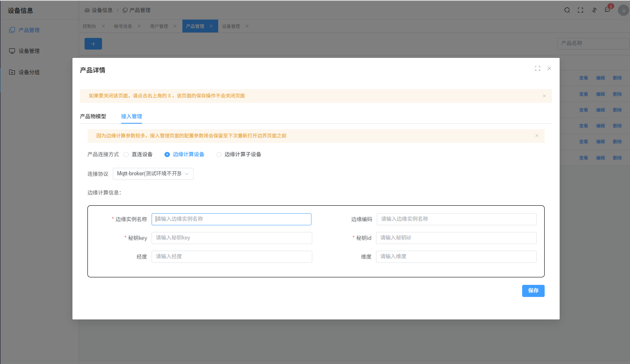
Task: Switch to the 产品物模型 tab
Action: [93, 117]
